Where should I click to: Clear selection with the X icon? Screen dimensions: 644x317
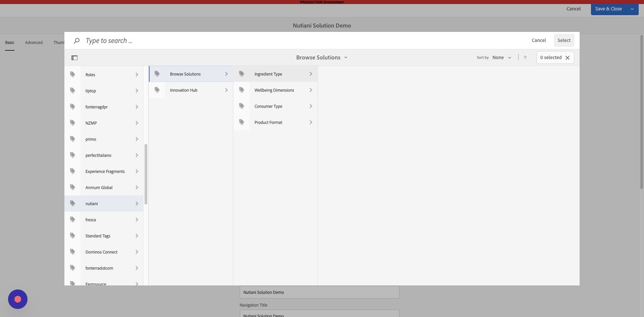point(568,58)
